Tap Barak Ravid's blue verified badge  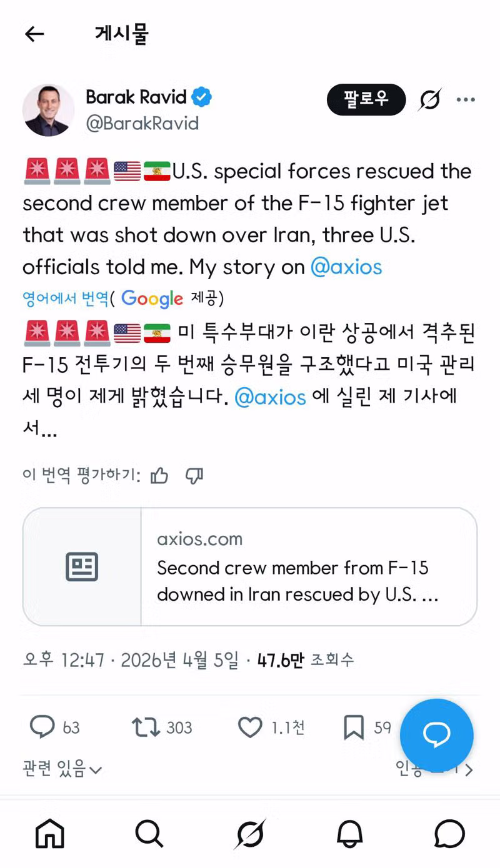pyautogui.click(x=201, y=97)
